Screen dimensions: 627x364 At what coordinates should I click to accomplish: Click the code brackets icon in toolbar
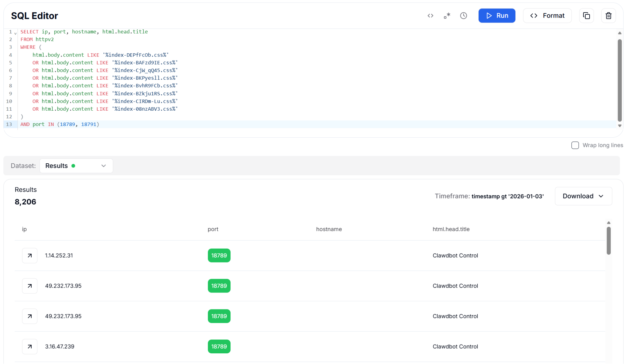point(430,16)
